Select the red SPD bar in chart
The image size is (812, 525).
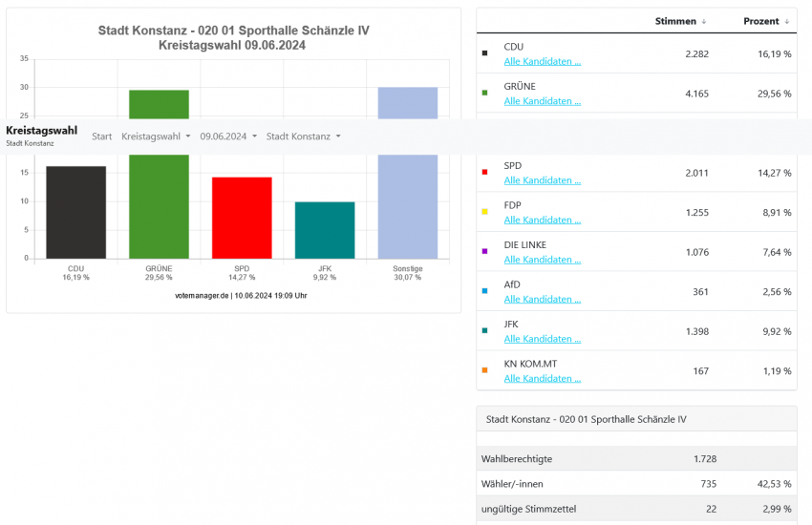point(242,218)
